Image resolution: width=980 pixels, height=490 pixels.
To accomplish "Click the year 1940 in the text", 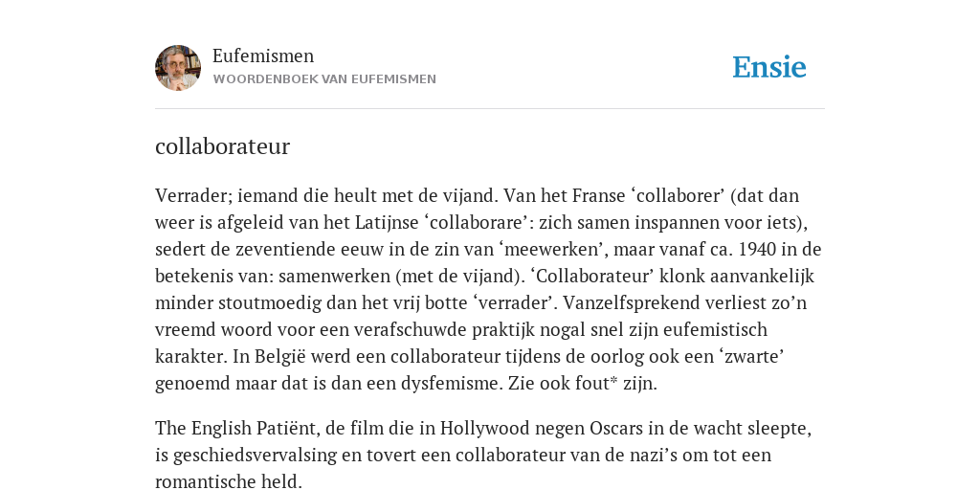I will tap(758, 250).
